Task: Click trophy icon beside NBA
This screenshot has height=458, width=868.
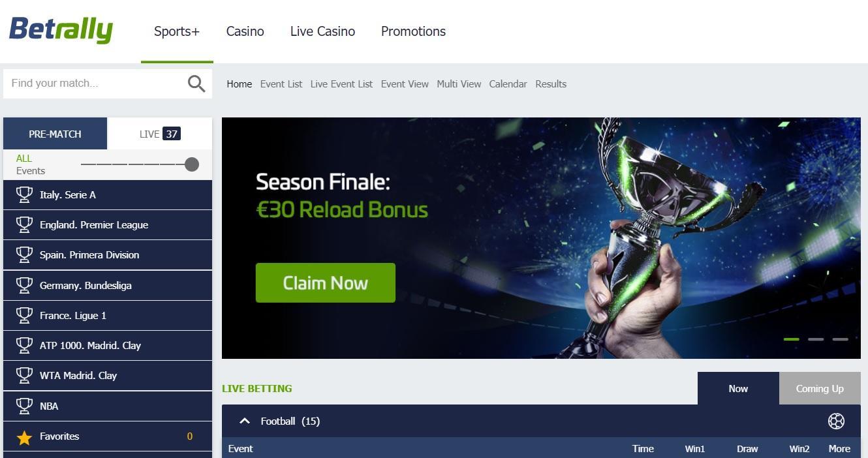Action: pos(24,406)
